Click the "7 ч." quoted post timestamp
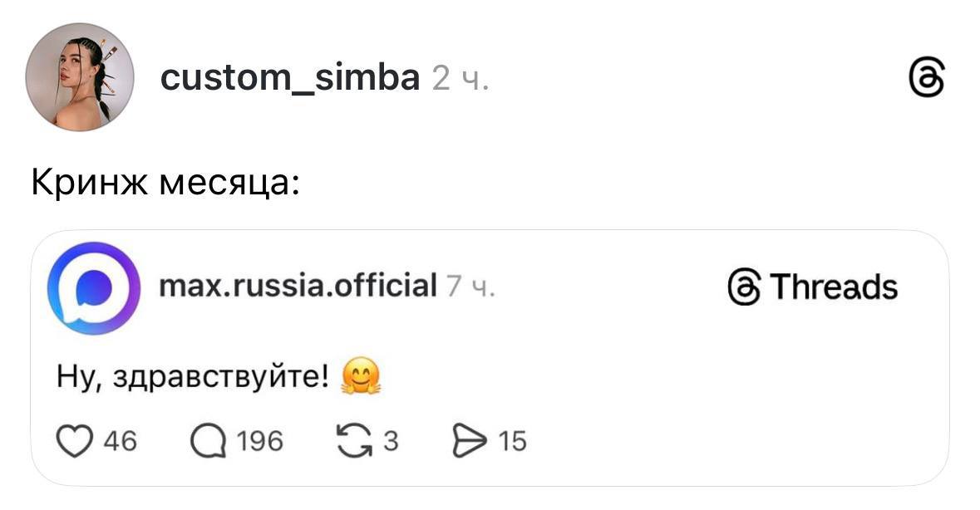The image size is (980, 510). (x=471, y=287)
